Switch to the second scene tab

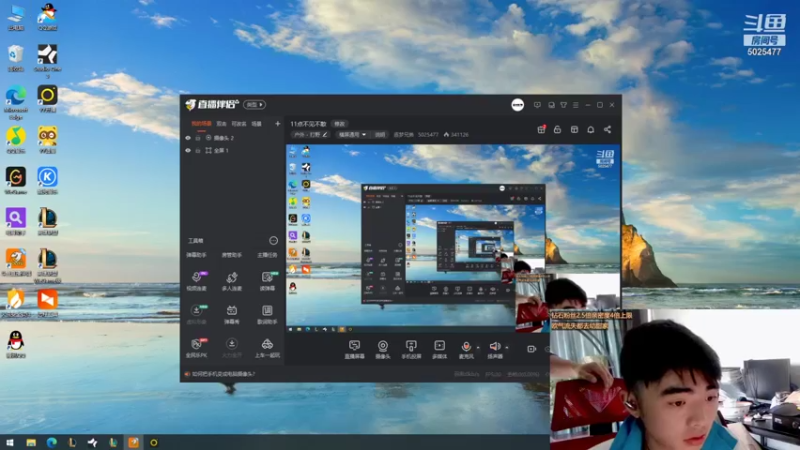(221, 123)
